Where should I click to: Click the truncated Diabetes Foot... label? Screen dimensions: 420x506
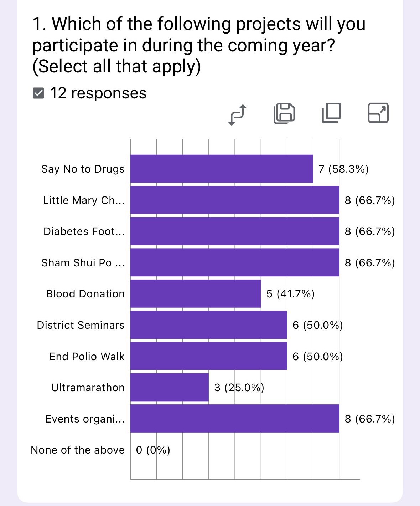click(x=84, y=231)
